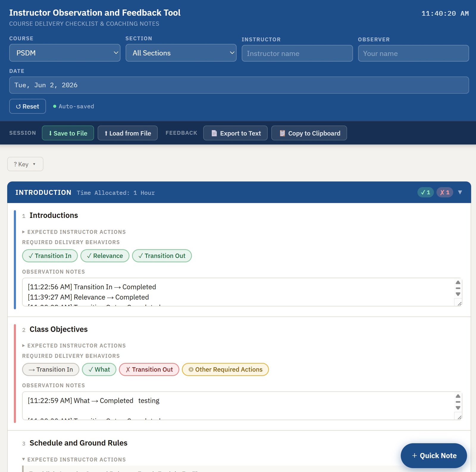Click Load from File button
476x472 pixels.
[128, 133]
